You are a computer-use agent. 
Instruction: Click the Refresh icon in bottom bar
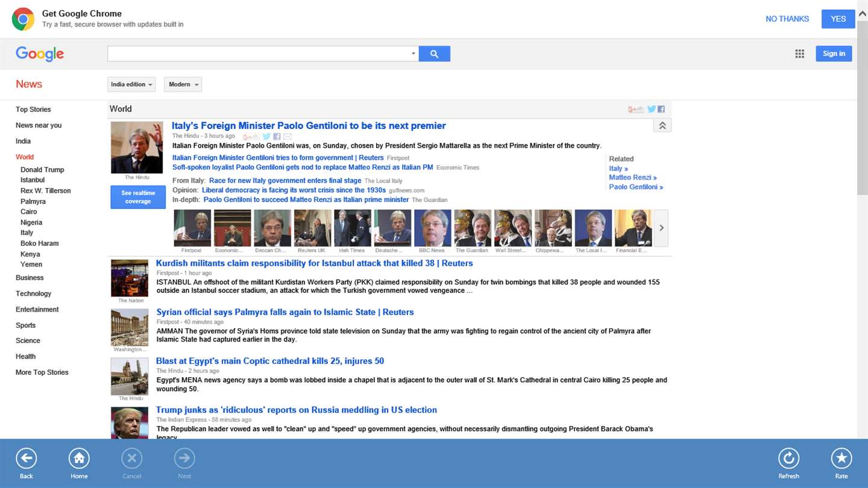click(788, 459)
